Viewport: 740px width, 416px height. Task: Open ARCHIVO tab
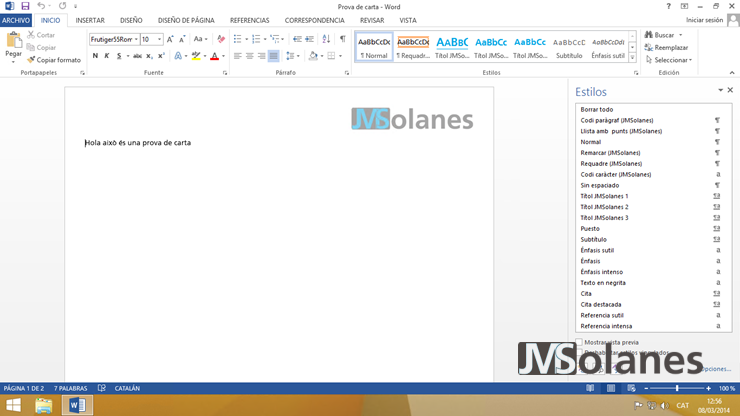16,20
